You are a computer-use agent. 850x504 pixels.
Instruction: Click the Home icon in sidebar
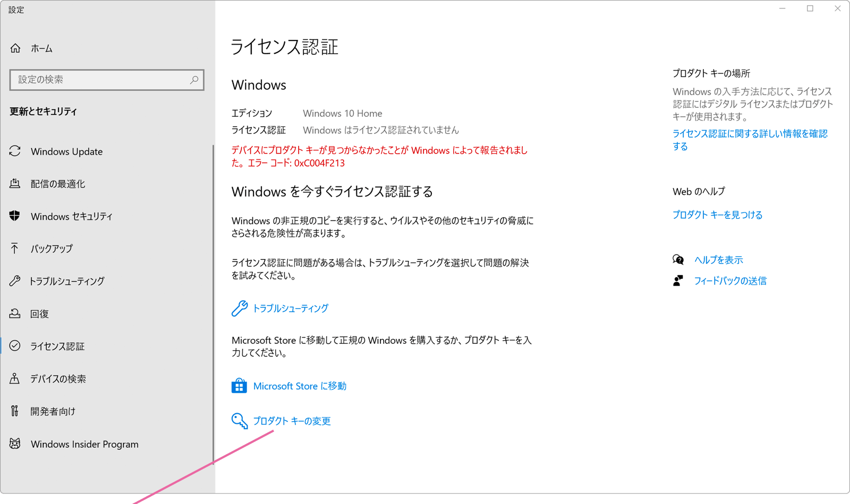click(x=15, y=48)
